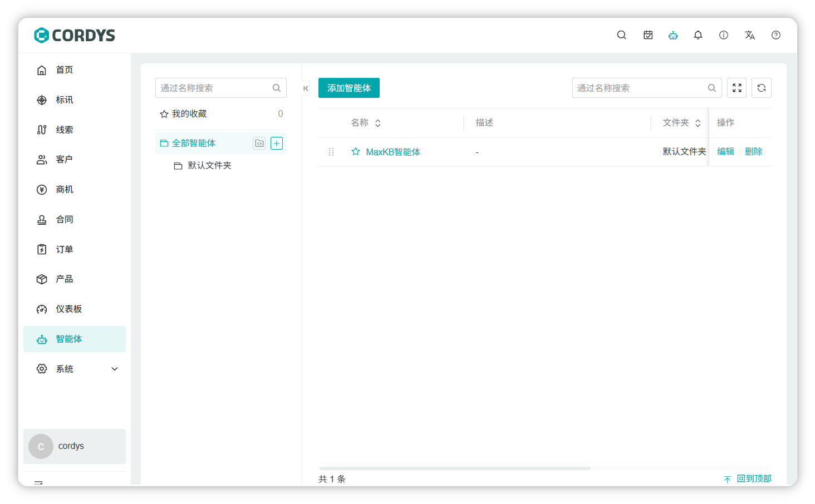
Task: Open 产品 in sidebar
Action: [x=75, y=279]
